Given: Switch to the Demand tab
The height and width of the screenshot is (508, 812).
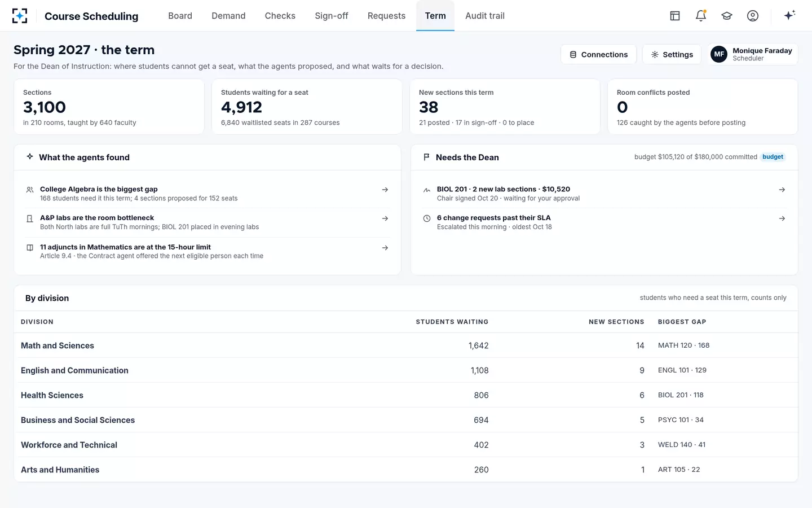Looking at the screenshot, I should [228, 16].
